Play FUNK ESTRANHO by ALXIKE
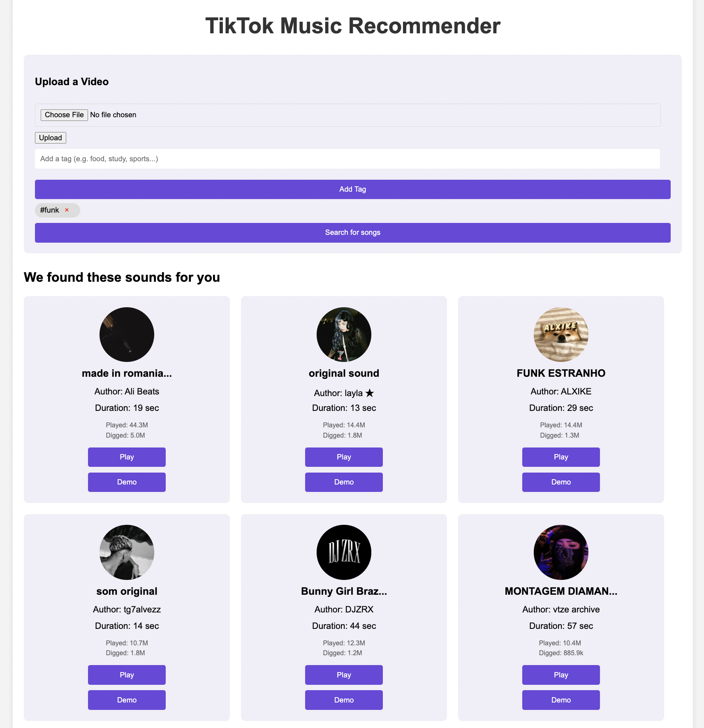Viewport: 704px width, 728px height. tap(561, 457)
